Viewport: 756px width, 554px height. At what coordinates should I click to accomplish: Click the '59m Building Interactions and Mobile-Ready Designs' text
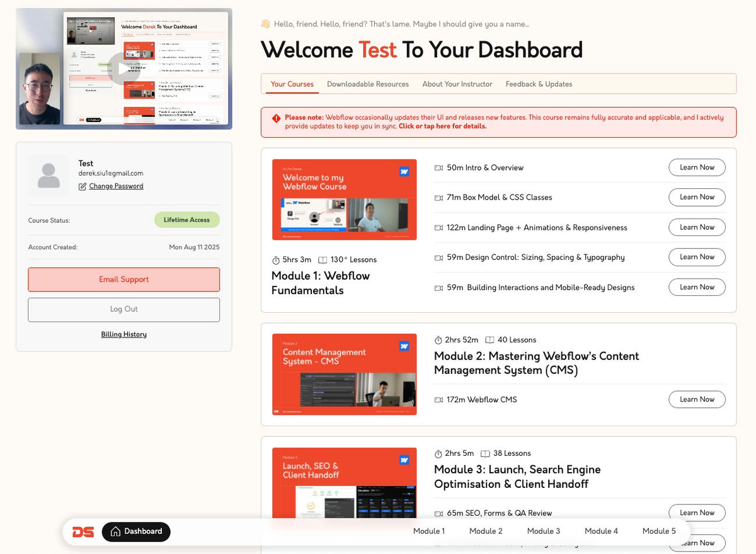click(541, 288)
